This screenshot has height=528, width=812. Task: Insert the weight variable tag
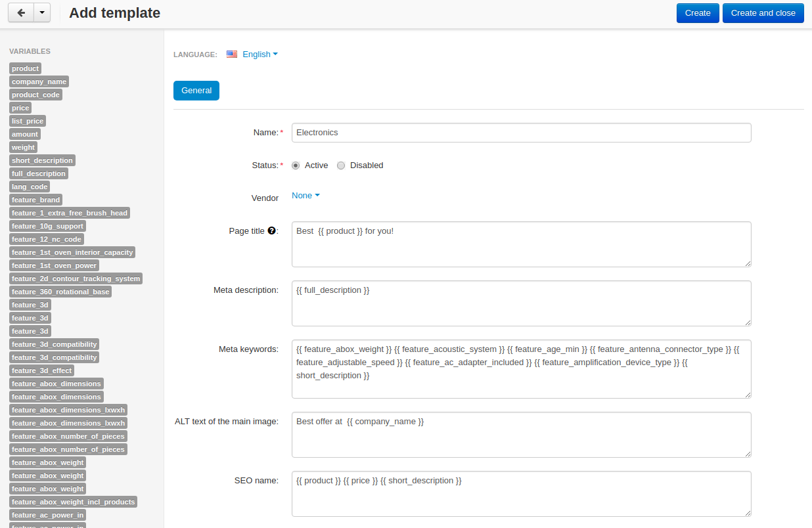pyautogui.click(x=23, y=147)
